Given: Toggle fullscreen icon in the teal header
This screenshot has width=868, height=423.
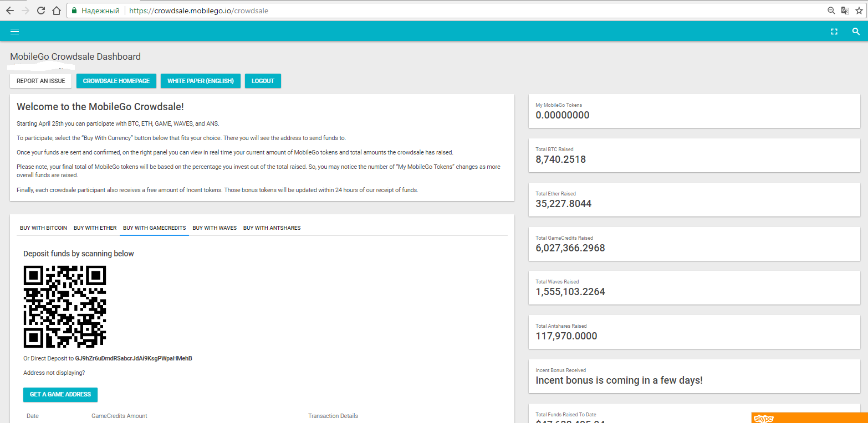Looking at the screenshot, I should point(834,32).
